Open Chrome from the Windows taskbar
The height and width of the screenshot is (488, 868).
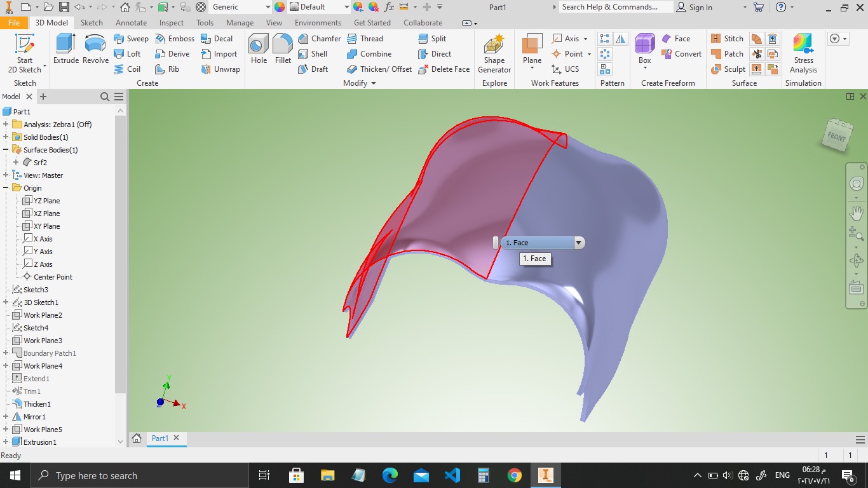[514, 475]
